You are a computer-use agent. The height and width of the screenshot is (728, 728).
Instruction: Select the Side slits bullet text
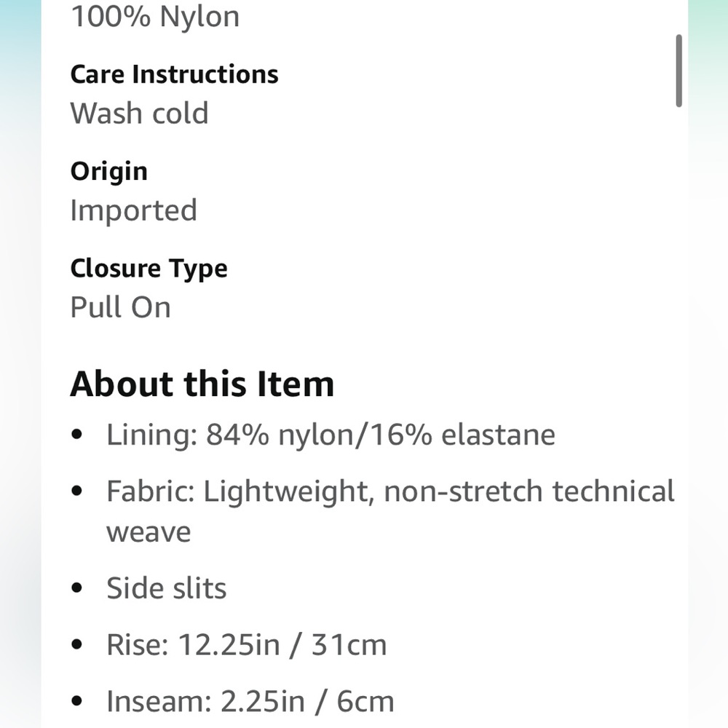(166, 588)
